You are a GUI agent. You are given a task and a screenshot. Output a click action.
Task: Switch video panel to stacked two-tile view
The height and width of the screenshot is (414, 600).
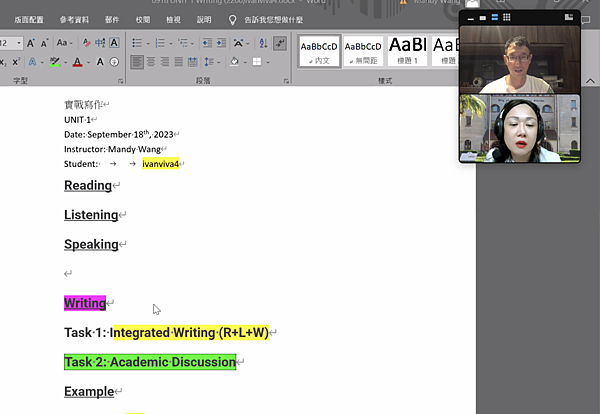click(495, 17)
